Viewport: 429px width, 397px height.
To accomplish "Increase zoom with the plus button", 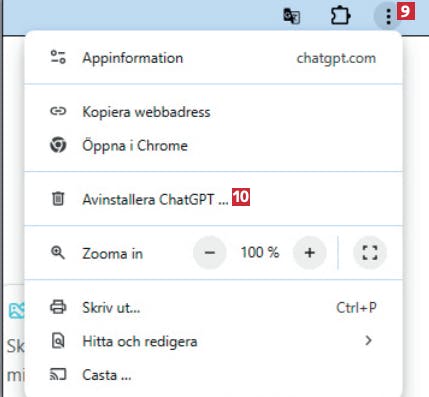I will click(310, 253).
